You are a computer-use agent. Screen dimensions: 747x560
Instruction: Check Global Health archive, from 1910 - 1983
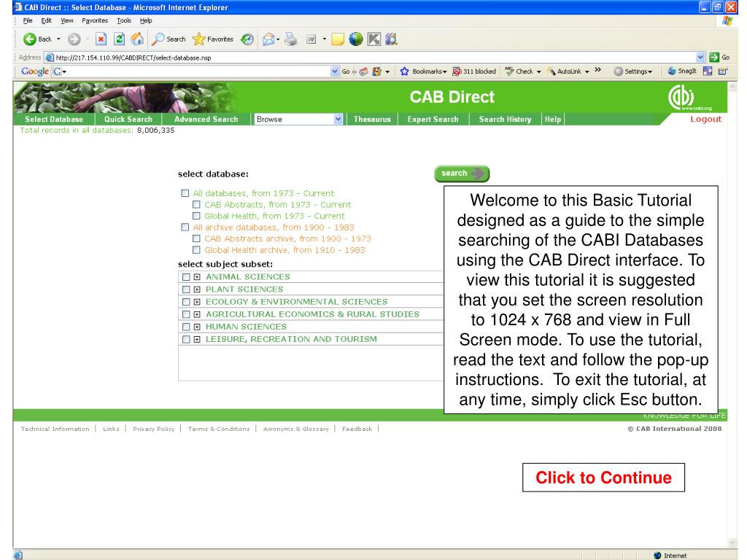tap(196, 250)
